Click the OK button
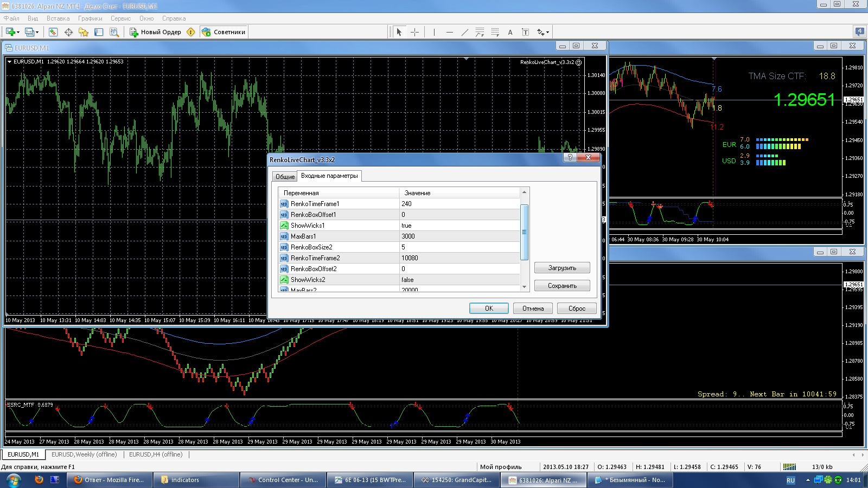The image size is (868, 488). click(x=489, y=309)
